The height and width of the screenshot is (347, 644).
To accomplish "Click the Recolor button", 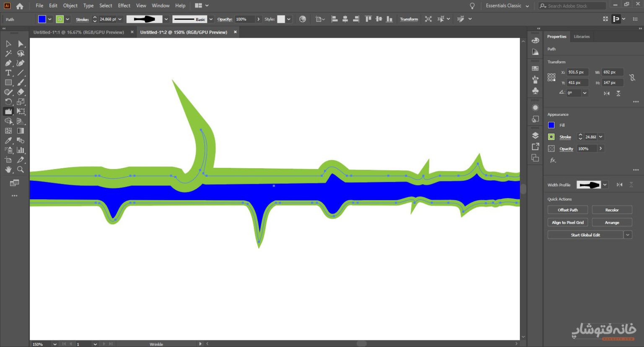I will coord(612,210).
